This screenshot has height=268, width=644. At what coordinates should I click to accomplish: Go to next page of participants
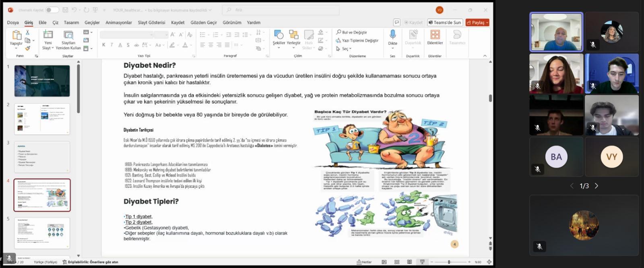coord(597,186)
